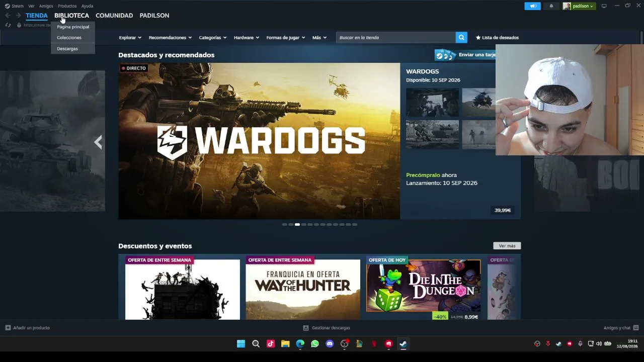Open the Hardware dropdown

(x=247, y=38)
